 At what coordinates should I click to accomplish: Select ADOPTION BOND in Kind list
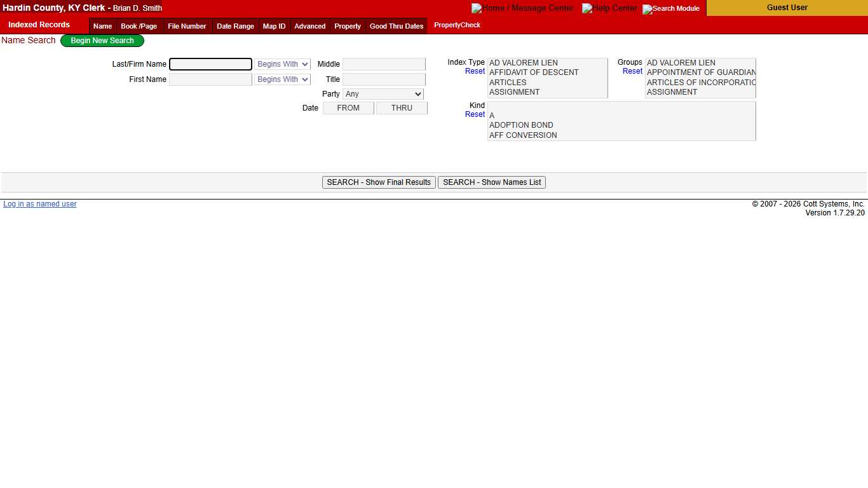click(521, 125)
